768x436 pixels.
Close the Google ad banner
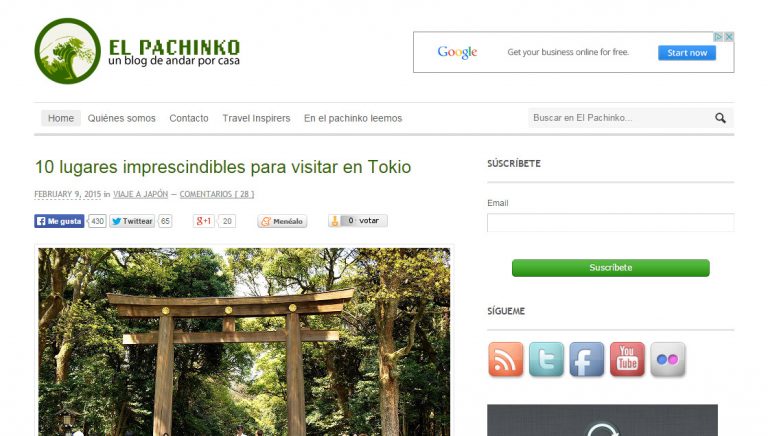click(x=729, y=37)
